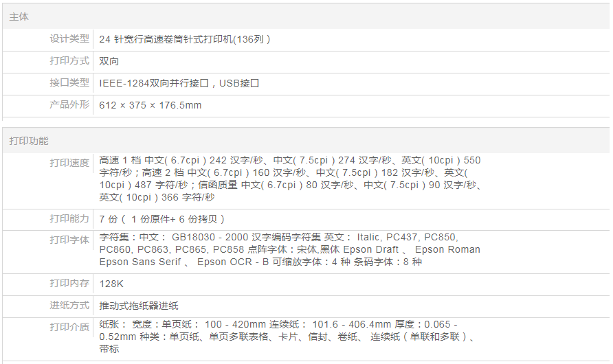Image resolution: width=613 pixels, height=364 pixels.
Task: Select the 推动式拖纸器进纸 value text
Action: click(139, 306)
